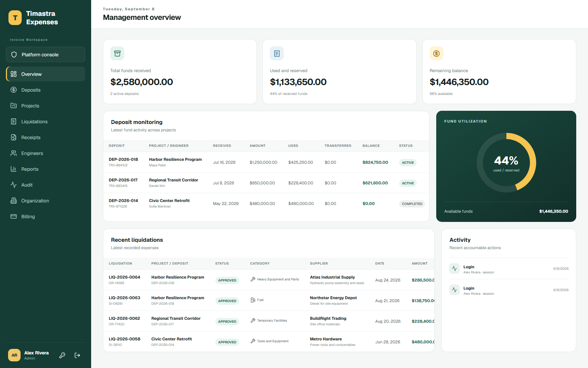Open the Receipts section
Screen dimensions: 588x368
click(46, 137)
